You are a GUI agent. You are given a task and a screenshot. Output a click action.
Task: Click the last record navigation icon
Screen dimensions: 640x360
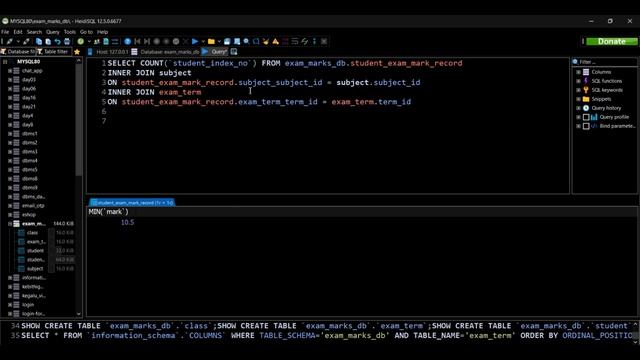[147, 42]
